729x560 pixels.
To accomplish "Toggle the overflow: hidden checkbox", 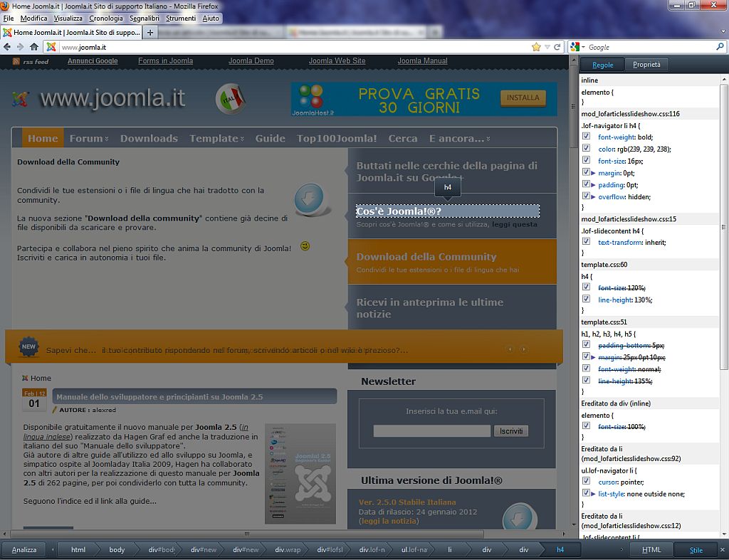I will [587, 196].
